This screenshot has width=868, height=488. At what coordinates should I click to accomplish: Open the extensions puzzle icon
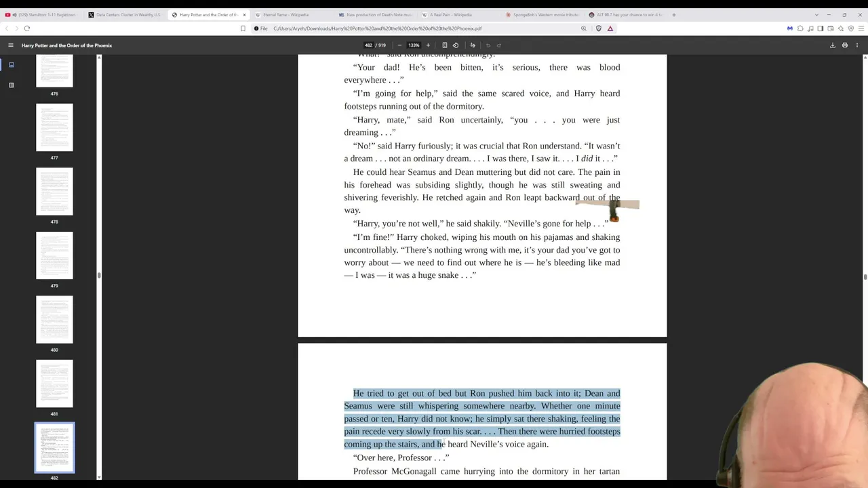coord(800,28)
